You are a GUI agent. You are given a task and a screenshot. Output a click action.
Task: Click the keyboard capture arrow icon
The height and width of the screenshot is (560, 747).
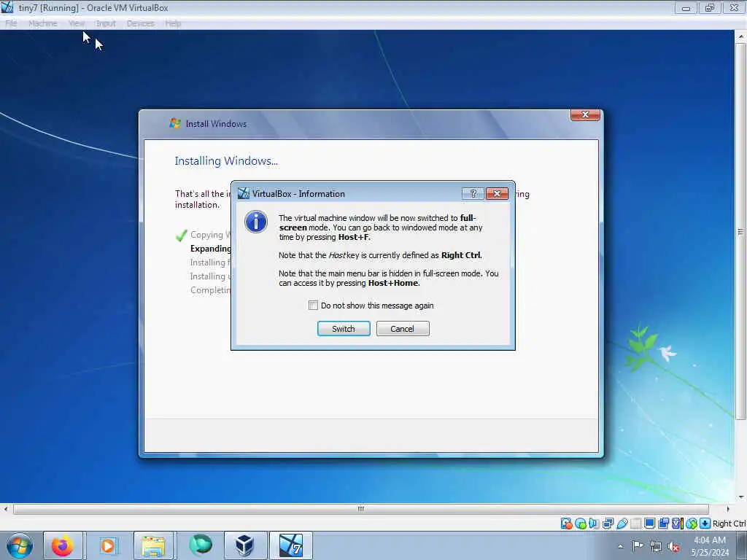point(705,524)
